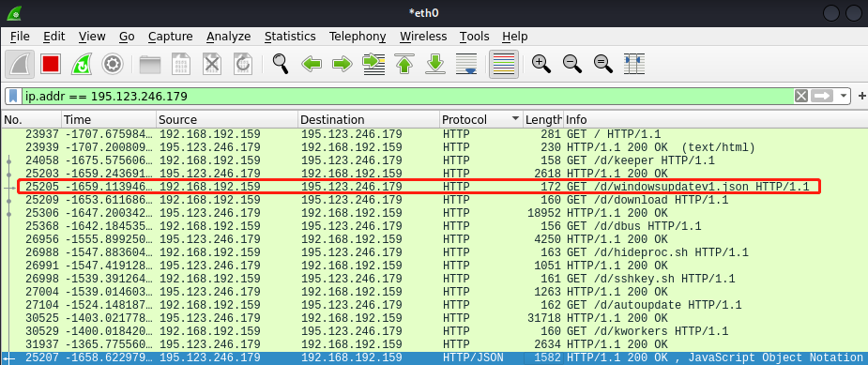Clear the display filter with X
This screenshot has height=365, width=868.
[x=801, y=97]
